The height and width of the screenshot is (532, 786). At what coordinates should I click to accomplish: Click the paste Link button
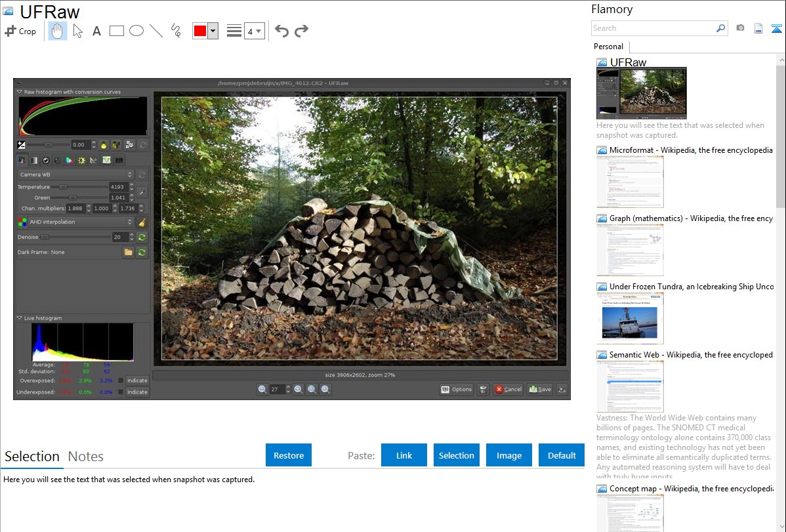click(x=404, y=455)
